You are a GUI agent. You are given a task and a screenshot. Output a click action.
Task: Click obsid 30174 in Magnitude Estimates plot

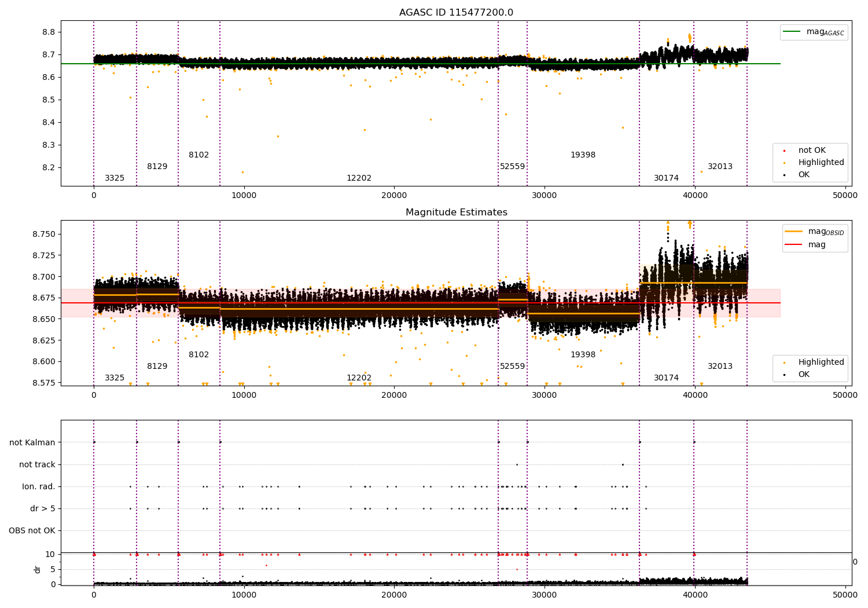click(666, 378)
